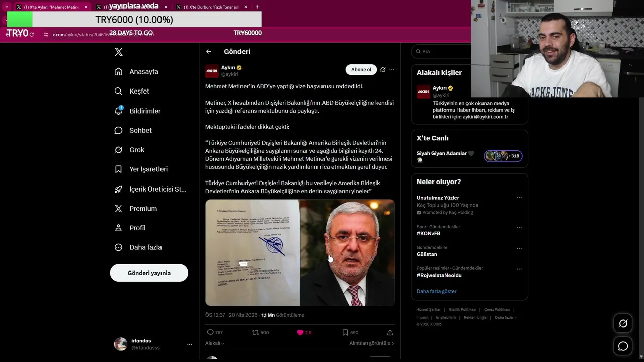Screen dimensions: 644x362
Task: Open #KONvFB trend
Action: point(428,233)
